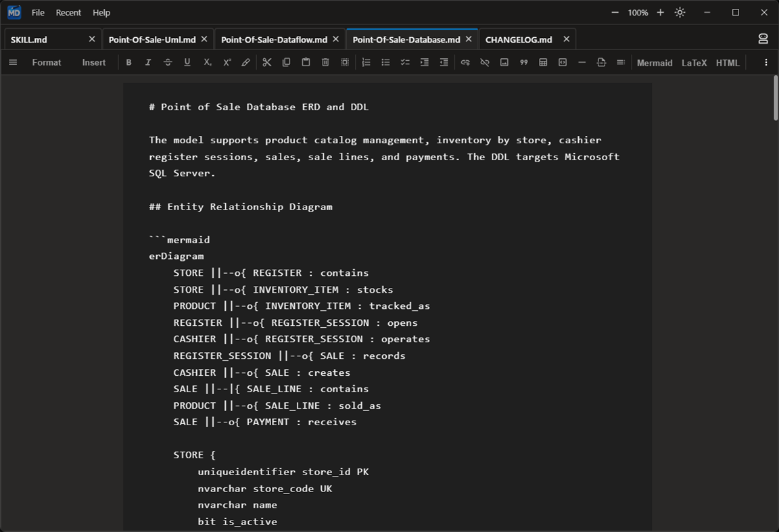779x532 pixels.
Task: Click the LaTeX button
Action: (x=694, y=63)
